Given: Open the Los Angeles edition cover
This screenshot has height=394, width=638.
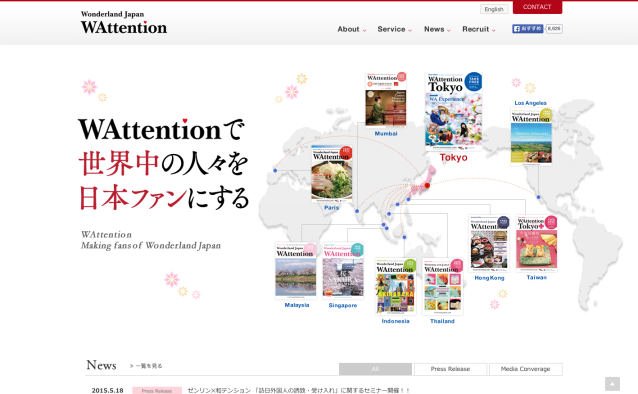Looking at the screenshot, I should pos(531,136).
